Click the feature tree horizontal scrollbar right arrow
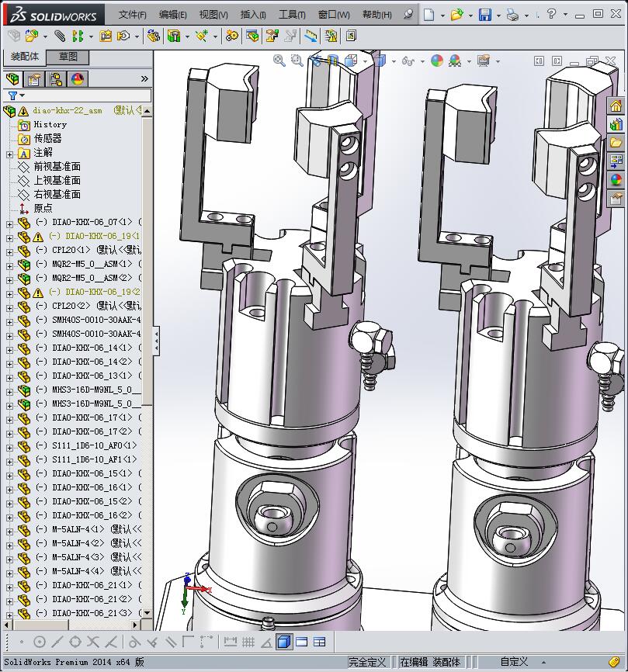Image resolution: width=628 pixels, height=672 pixels. pos(135,625)
